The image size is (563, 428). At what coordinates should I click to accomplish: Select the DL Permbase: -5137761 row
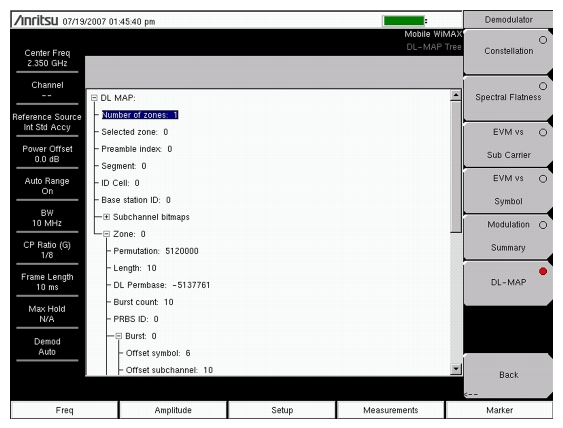pos(162,285)
